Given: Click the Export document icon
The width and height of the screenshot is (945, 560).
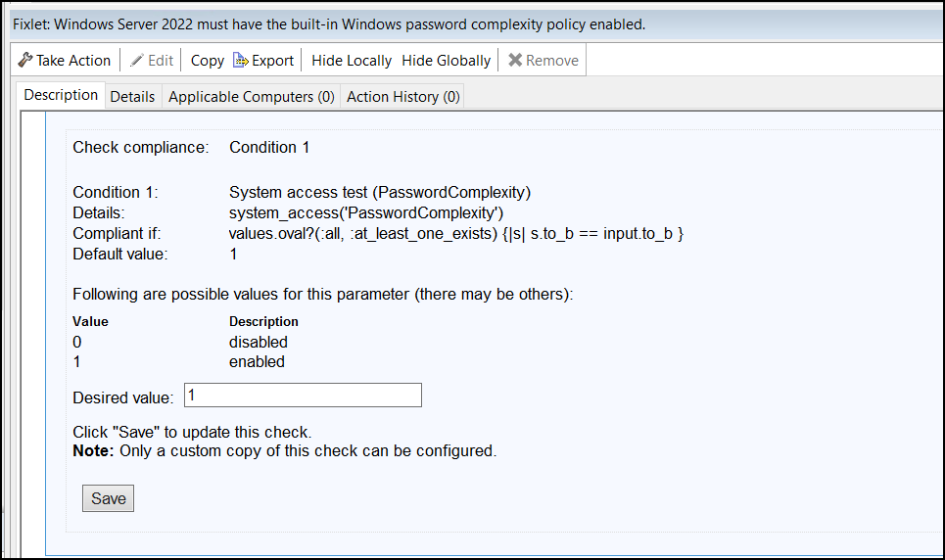Looking at the screenshot, I should tap(241, 61).
